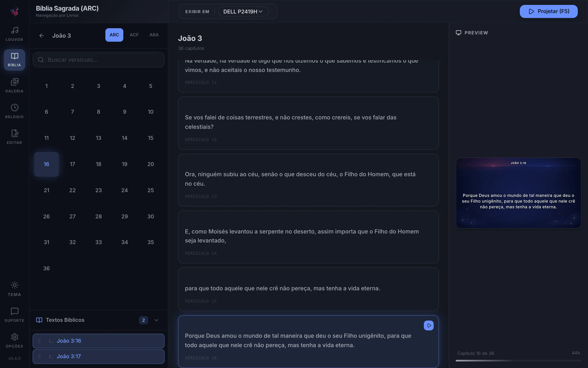Select the Versículo 13 card
This screenshot has height=368, width=588.
pyautogui.click(x=308, y=180)
